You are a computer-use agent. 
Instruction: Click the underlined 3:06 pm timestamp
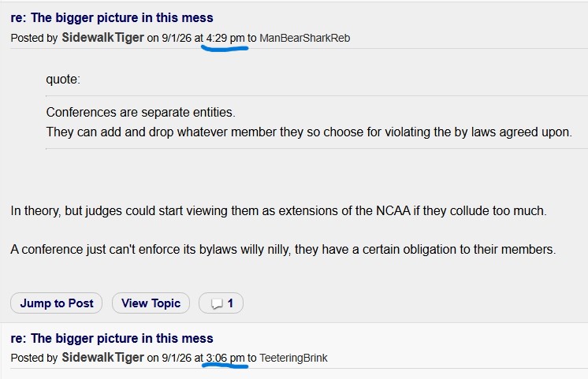tap(225, 358)
